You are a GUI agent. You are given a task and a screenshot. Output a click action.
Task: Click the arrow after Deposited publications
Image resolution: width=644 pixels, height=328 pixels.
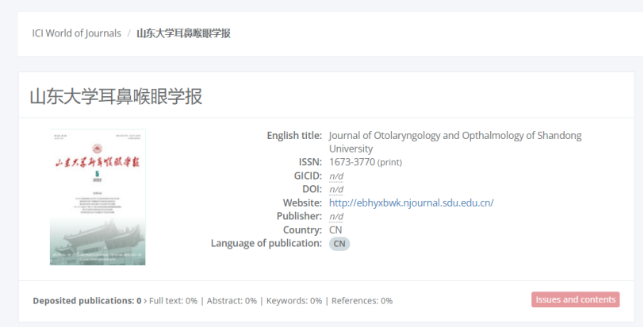click(x=145, y=301)
